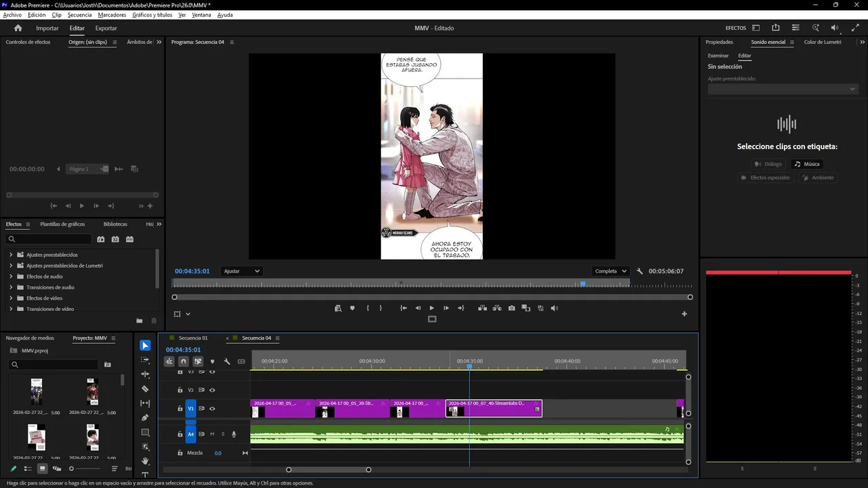The height and width of the screenshot is (488, 868).
Task: Hide video track V2 with eye icon
Action: (x=212, y=390)
